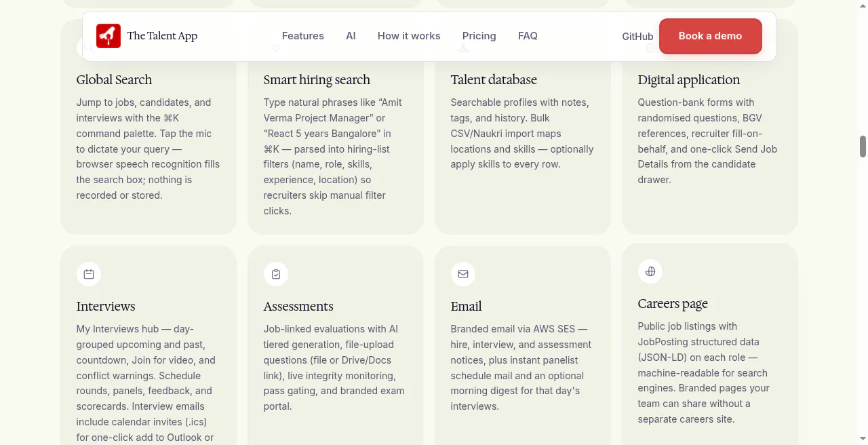Click the Careers page globe icon

pos(650,271)
